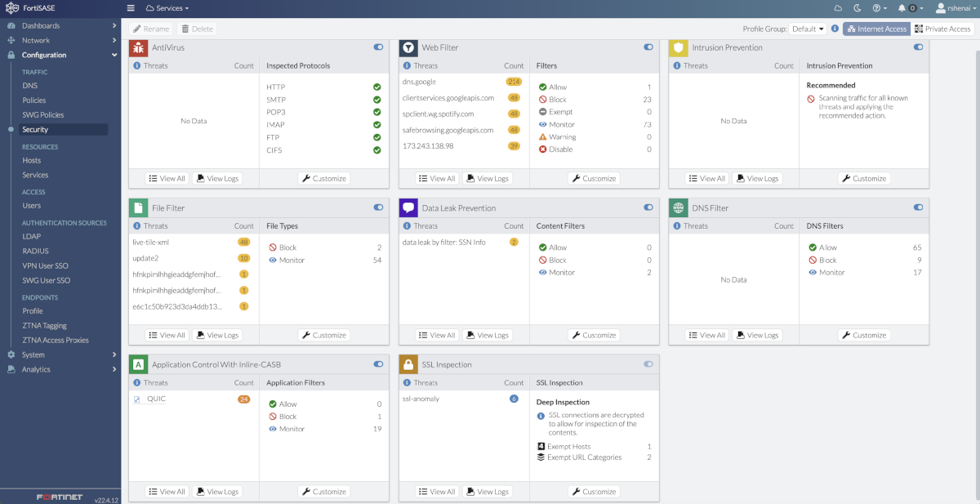
Task: Toggle the AntiVirus switch
Action: click(x=378, y=47)
